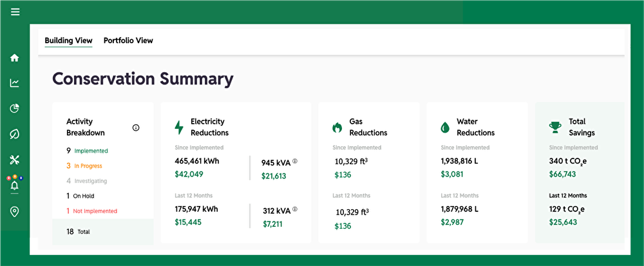644x266 pixels.
Task: Click the Gas Reductions flame icon
Action: tap(336, 127)
